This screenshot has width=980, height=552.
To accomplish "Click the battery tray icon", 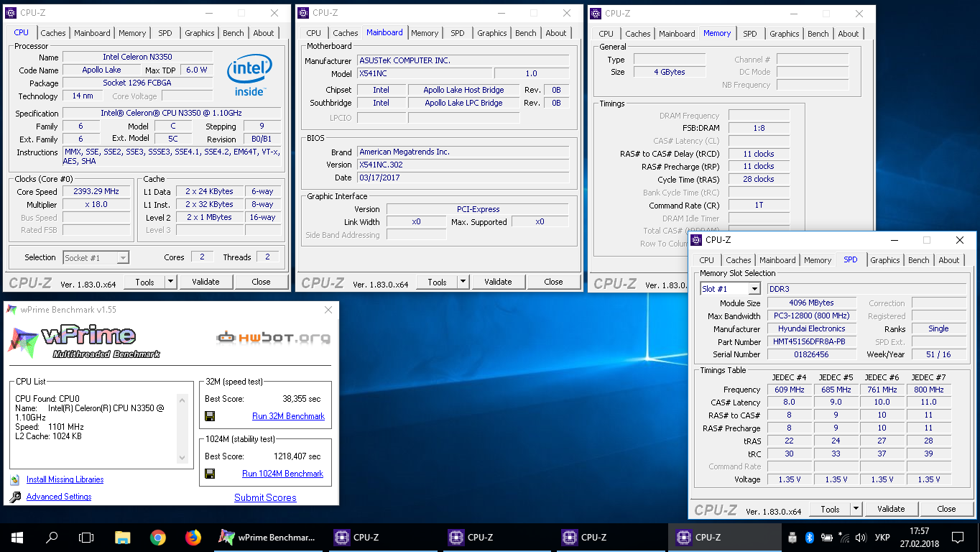I will pos(826,537).
